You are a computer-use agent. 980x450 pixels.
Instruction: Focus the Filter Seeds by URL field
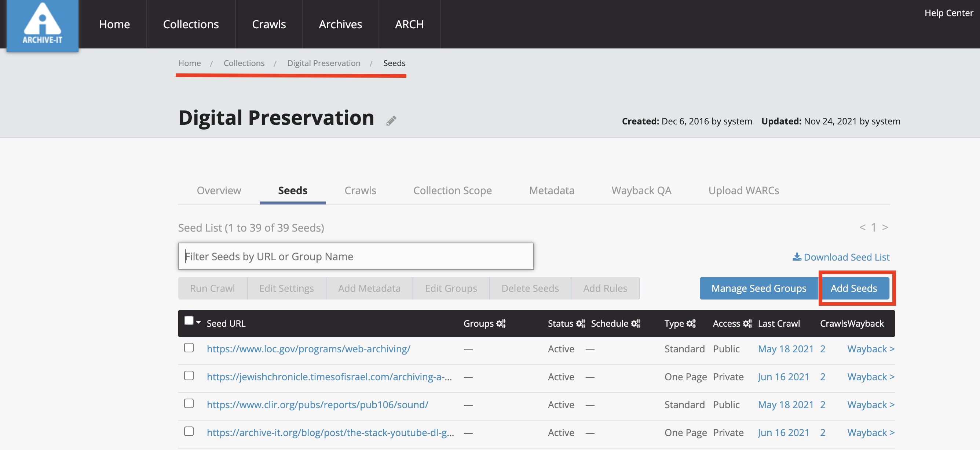356,256
